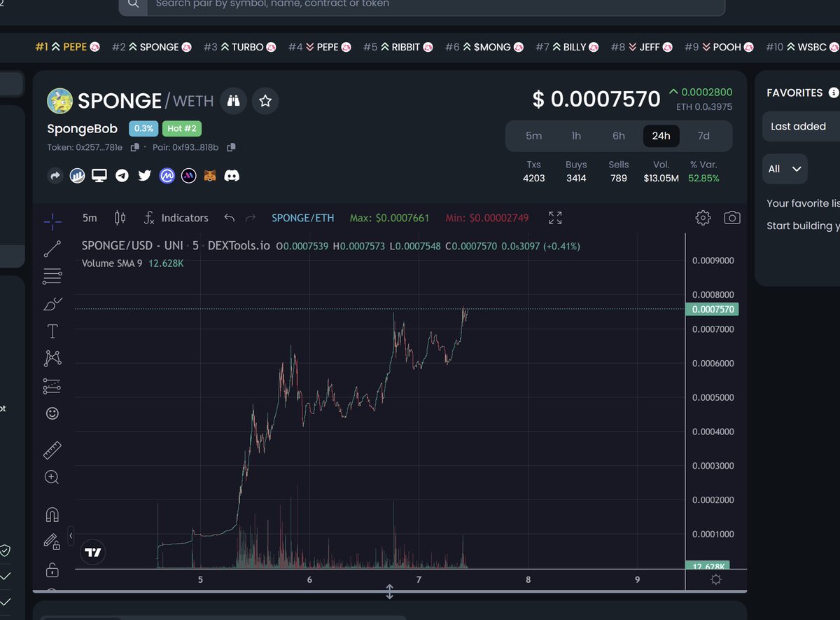Open the prediction and measurement tools
The height and width of the screenshot is (620, 840).
pyautogui.click(x=52, y=385)
